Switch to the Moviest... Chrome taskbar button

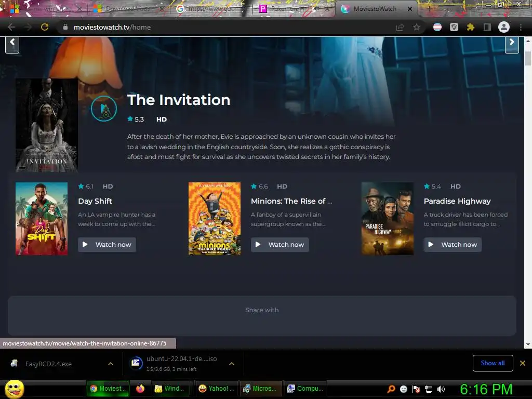click(x=108, y=389)
